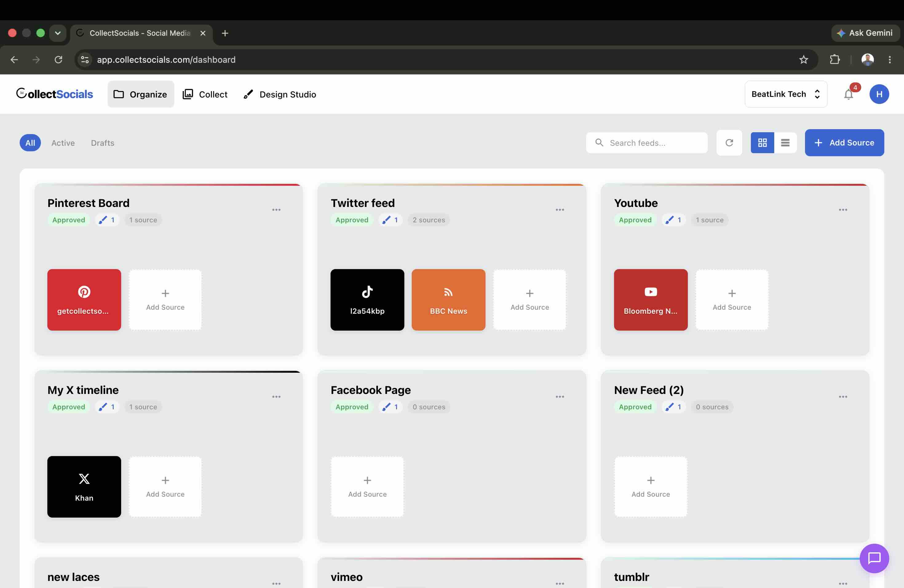Click the design badge on Facebook Page
Viewport: 904px width, 588px height.
[x=391, y=407]
